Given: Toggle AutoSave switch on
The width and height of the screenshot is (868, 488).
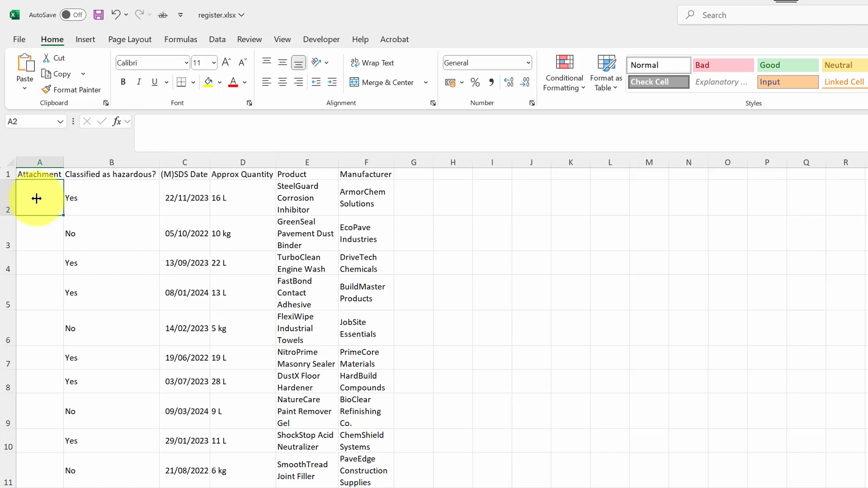Looking at the screenshot, I should 72,15.
